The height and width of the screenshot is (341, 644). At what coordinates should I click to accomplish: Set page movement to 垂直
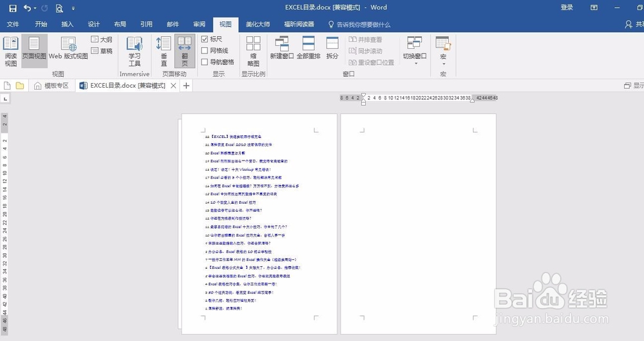(x=164, y=51)
